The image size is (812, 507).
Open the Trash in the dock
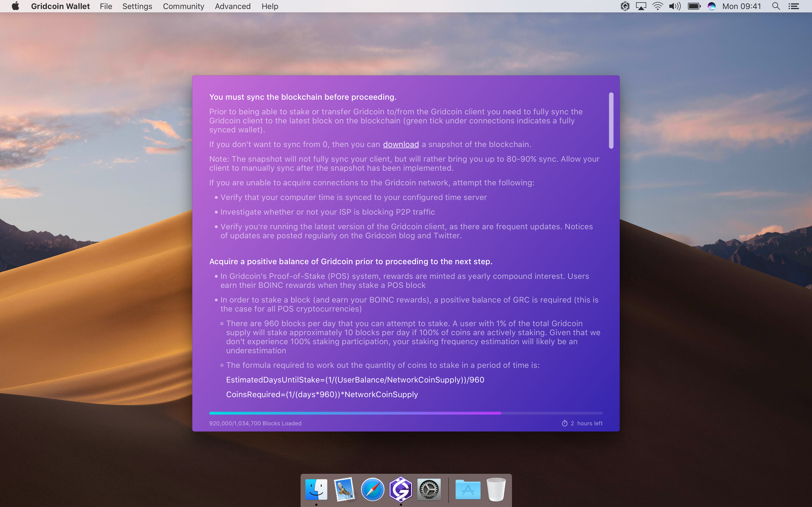click(x=496, y=490)
